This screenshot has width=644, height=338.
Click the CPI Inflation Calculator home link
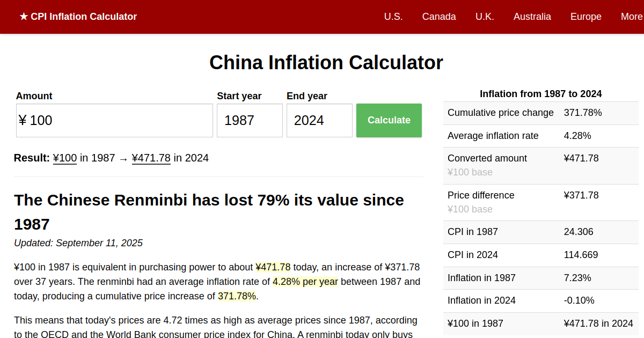(78, 17)
